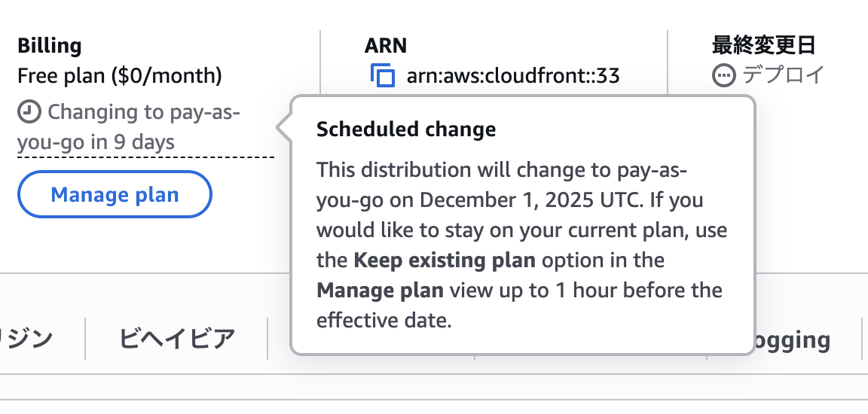
Task: Click the "effective date." text in the popover
Action: pyautogui.click(x=384, y=321)
